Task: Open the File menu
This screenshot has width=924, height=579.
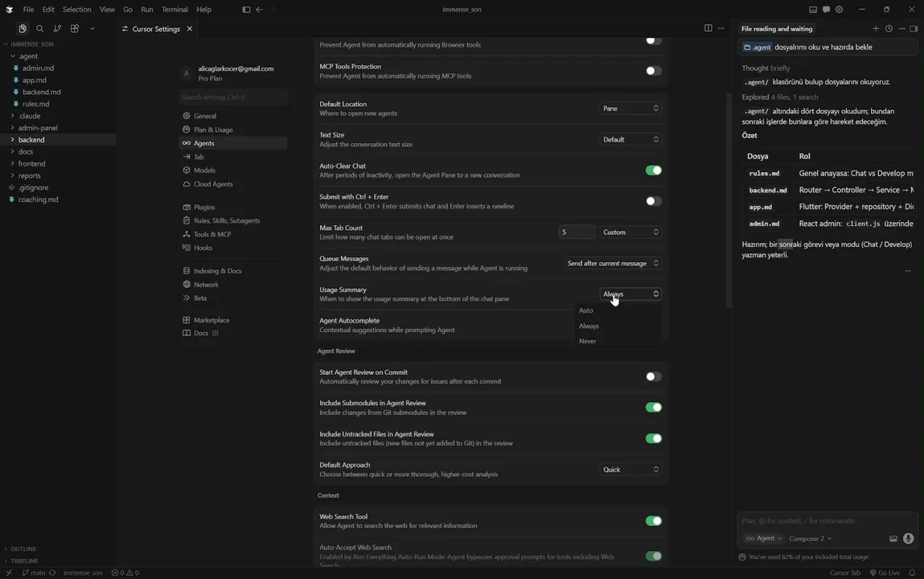Action: [x=28, y=10]
